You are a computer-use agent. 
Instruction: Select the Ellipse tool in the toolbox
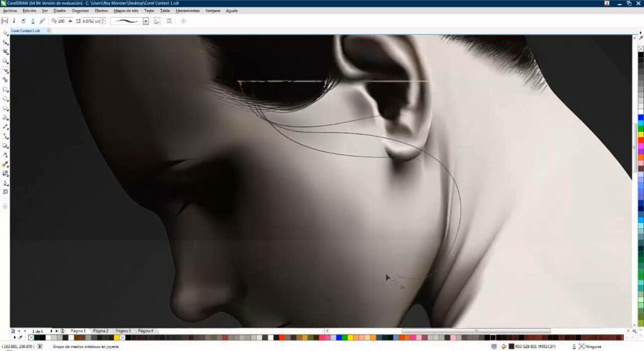click(x=5, y=99)
